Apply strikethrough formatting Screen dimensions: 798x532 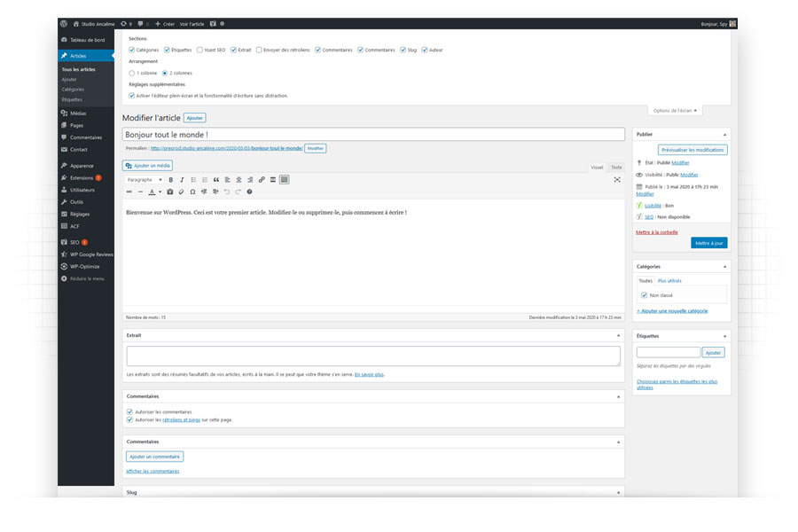pos(129,192)
